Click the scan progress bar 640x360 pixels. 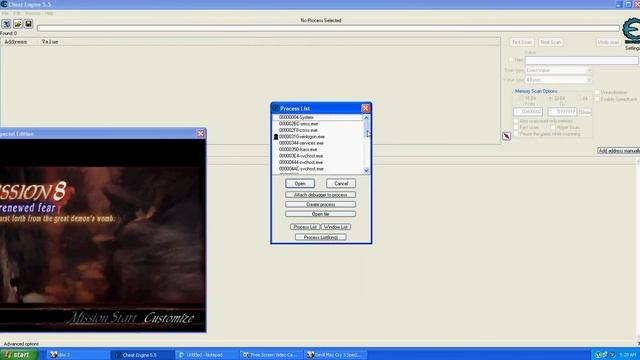point(328,28)
